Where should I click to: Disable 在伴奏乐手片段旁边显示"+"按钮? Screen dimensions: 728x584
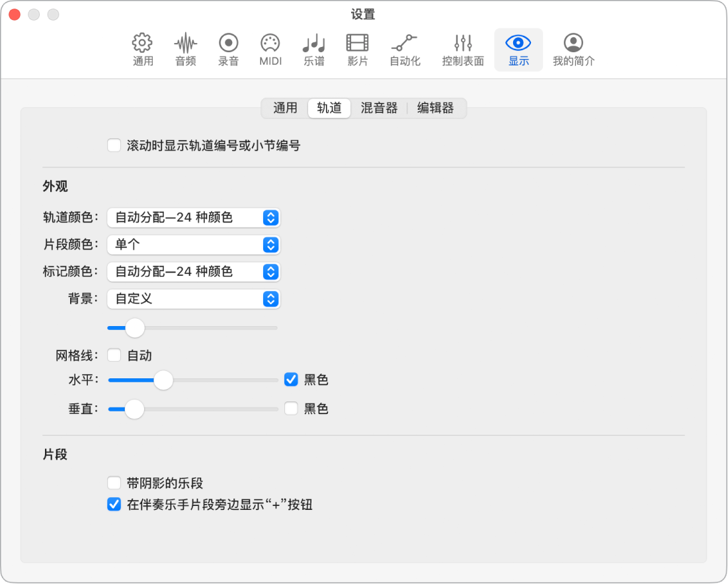click(113, 505)
